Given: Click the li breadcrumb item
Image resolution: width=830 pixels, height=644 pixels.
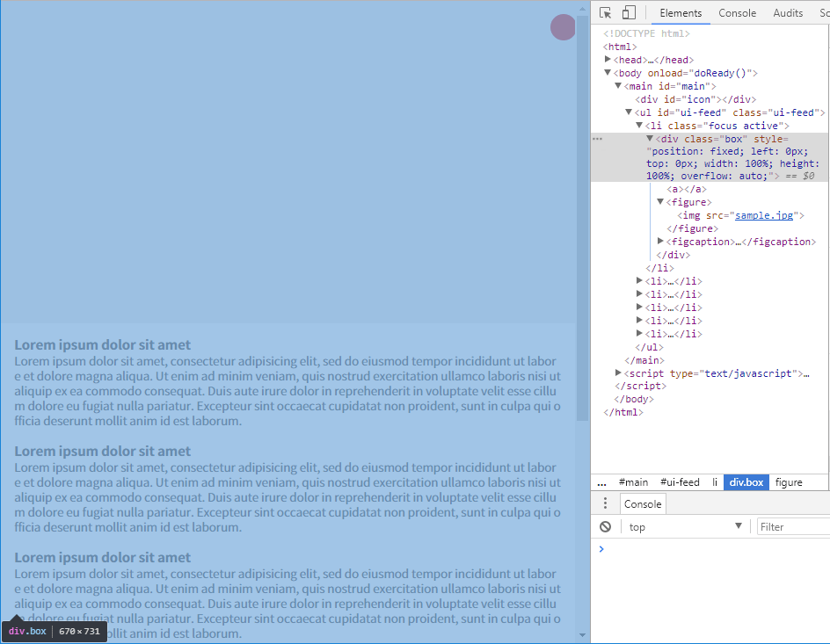Looking at the screenshot, I should [x=715, y=482].
